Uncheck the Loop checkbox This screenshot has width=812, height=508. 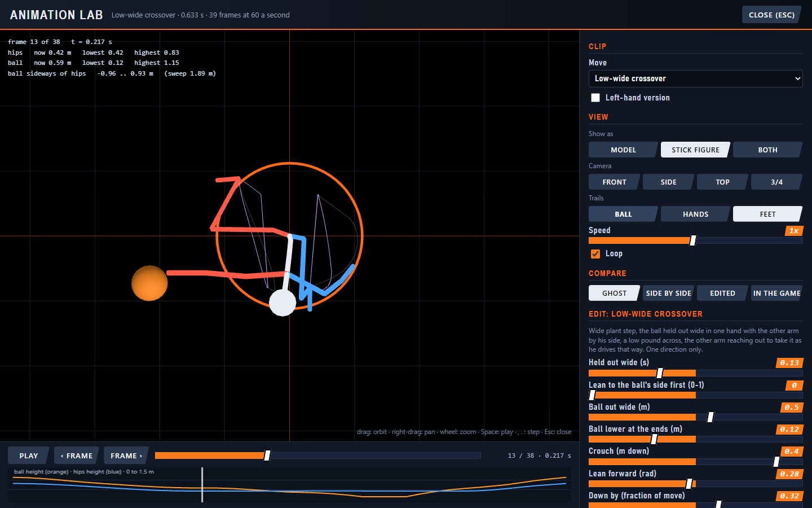(x=595, y=254)
